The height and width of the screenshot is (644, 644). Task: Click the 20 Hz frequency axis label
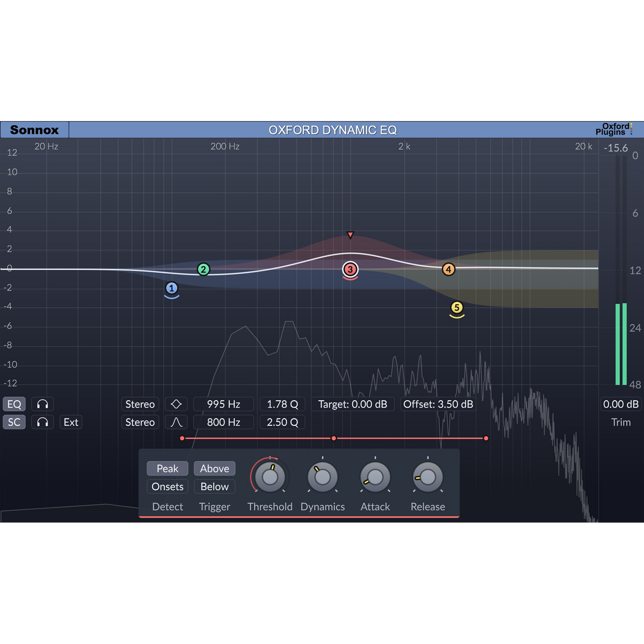[x=46, y=146]
